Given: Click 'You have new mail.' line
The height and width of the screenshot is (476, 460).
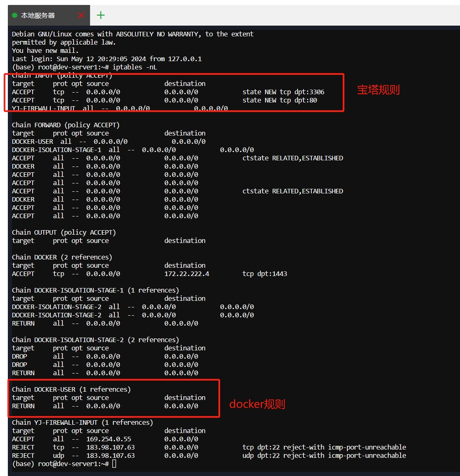Looking at the screenshot, I should pyautogui.click(x=45, y=51).
